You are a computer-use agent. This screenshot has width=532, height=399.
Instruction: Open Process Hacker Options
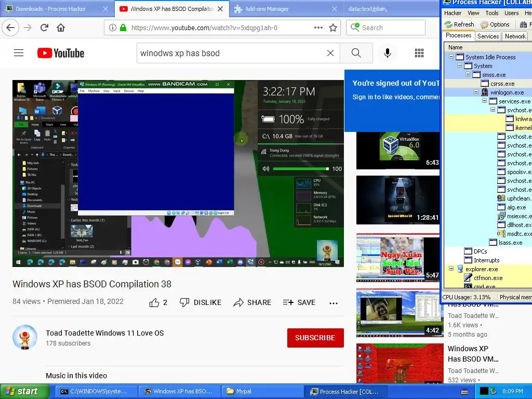(495, 24)
